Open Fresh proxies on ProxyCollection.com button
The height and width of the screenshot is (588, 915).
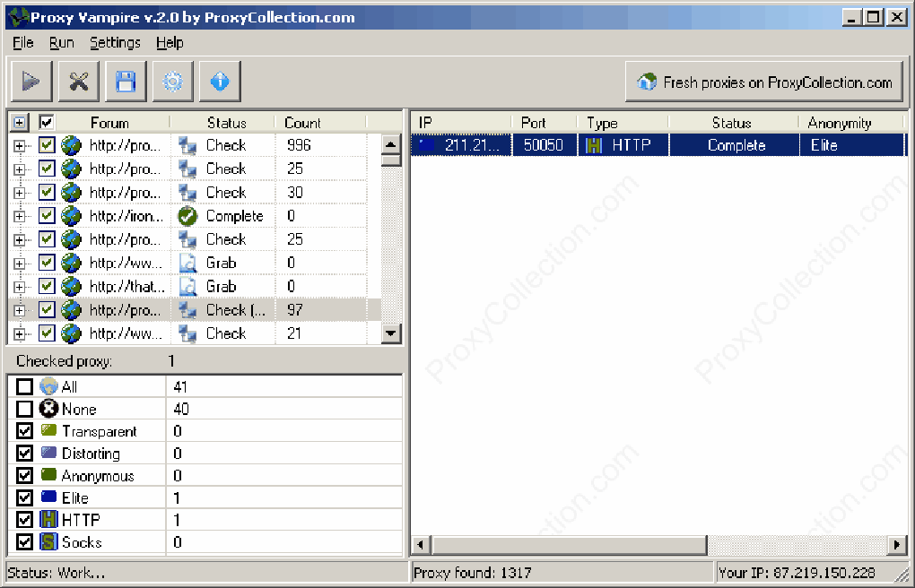pos(764,82)
